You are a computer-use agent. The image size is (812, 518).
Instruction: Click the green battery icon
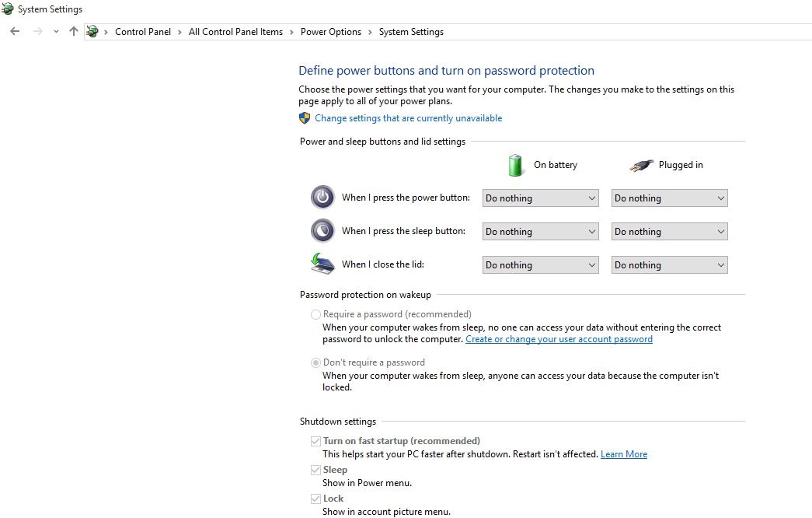click(515, 165)
